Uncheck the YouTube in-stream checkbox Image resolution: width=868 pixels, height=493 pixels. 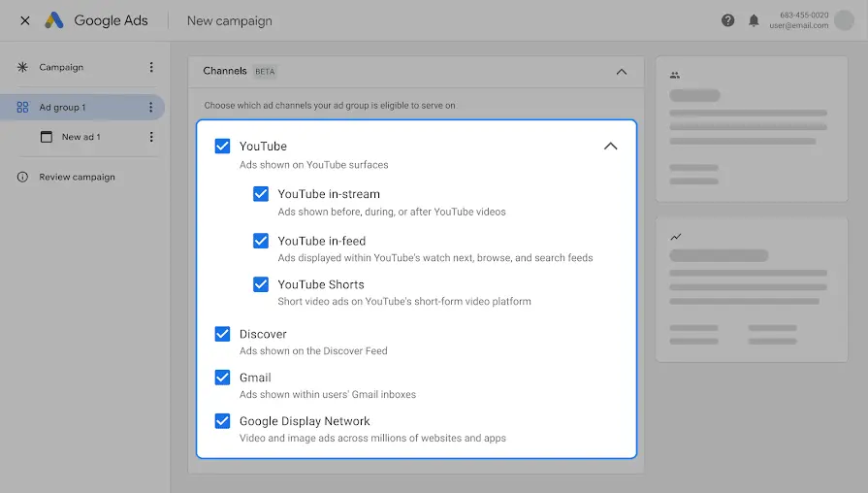pyautogui.click(x=261, y=194)
